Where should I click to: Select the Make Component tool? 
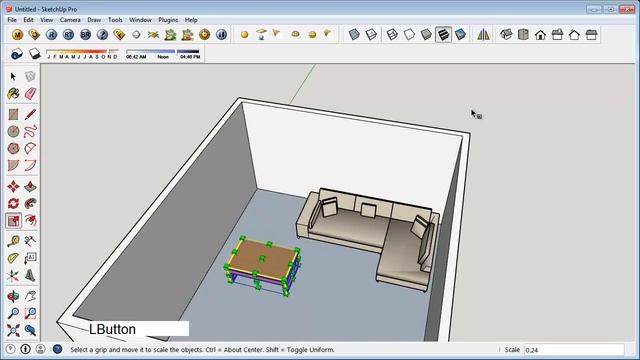pos(30,76)
